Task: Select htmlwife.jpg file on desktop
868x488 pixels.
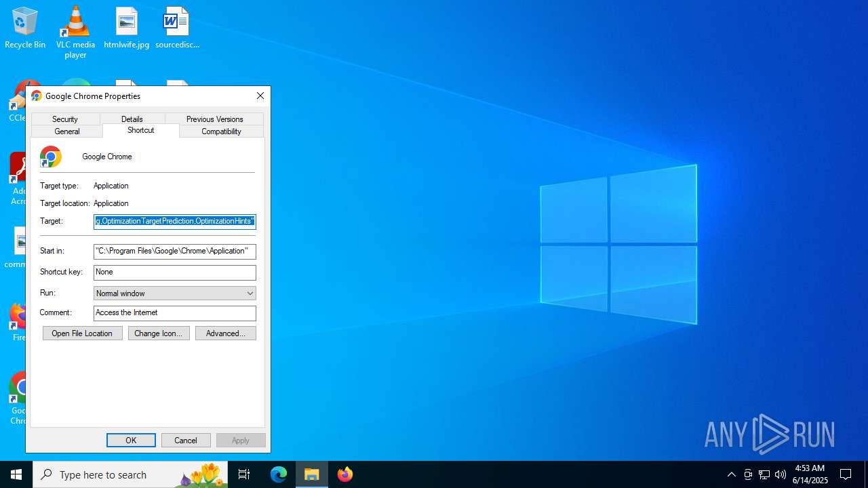Action: (126, 27)
